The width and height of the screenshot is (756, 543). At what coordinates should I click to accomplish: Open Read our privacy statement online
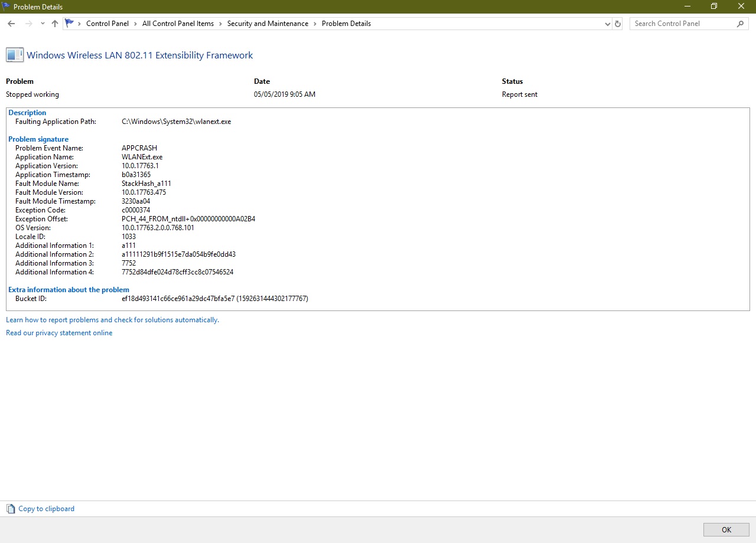pos(59,333)
